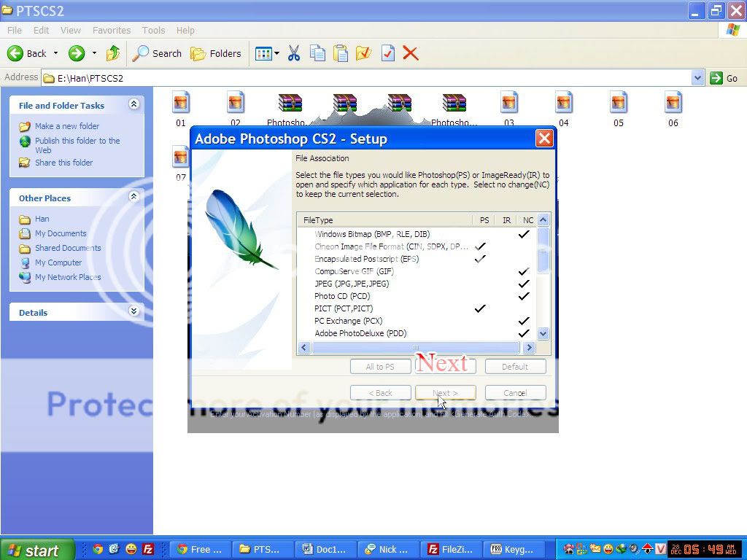The image size is (747, 560).
Task: Open the File menu
Action: point(15,30)
